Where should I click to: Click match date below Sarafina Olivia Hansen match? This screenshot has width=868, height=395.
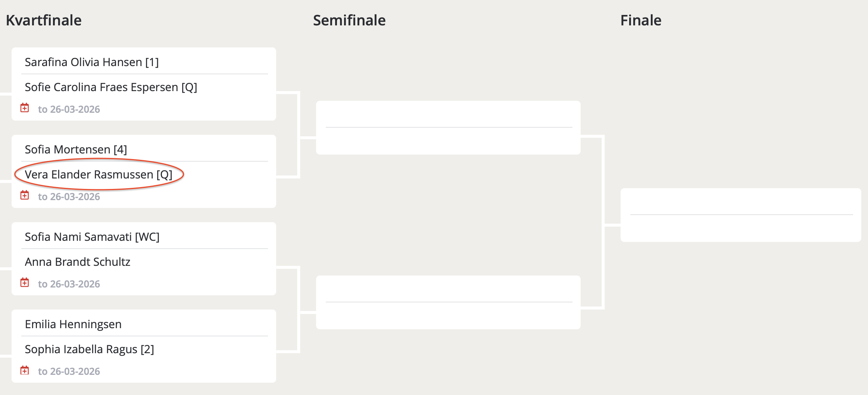tap(69, 109)
